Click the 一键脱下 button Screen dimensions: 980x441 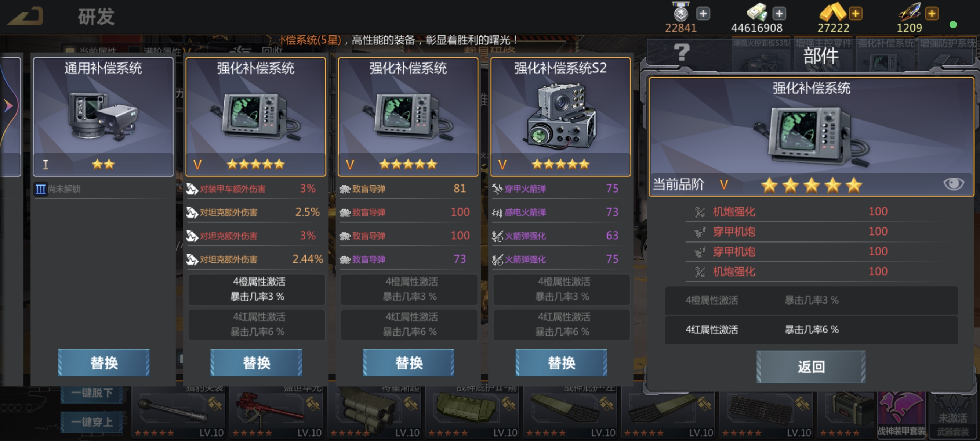[x=92, y=392]
